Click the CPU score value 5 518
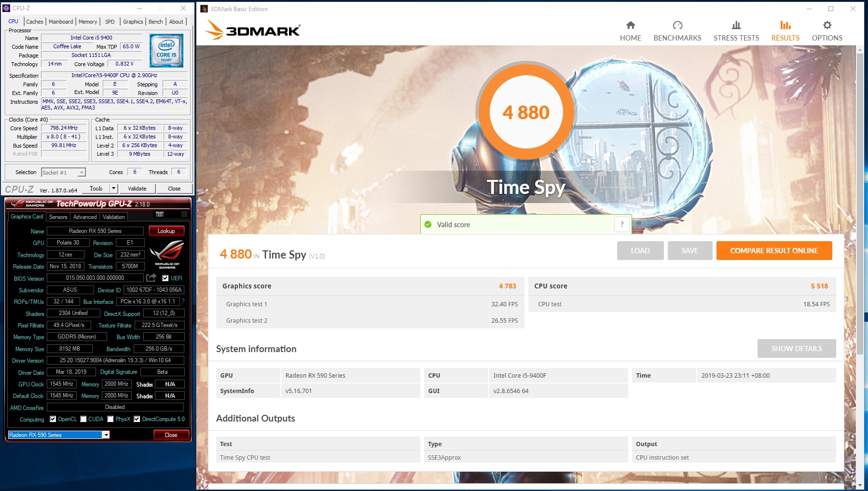Viewport: 868px width, 491px height. tap(819, 286)
